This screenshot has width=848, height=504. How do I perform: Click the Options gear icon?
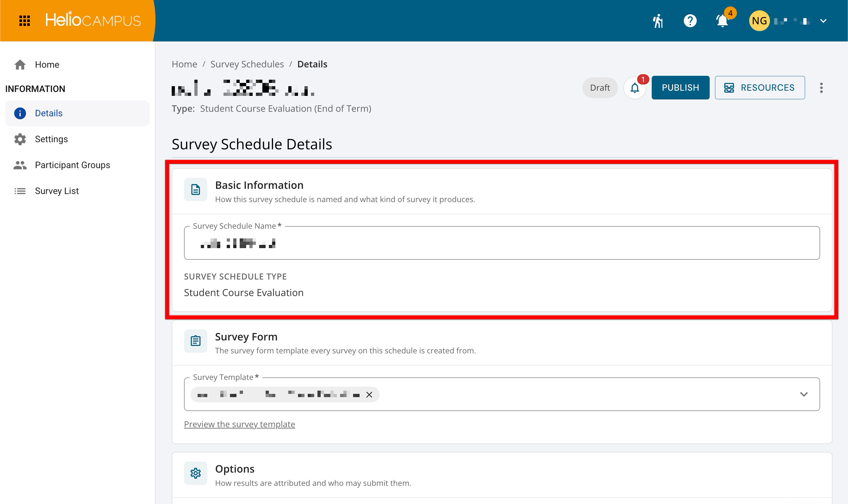pos(195,473)
